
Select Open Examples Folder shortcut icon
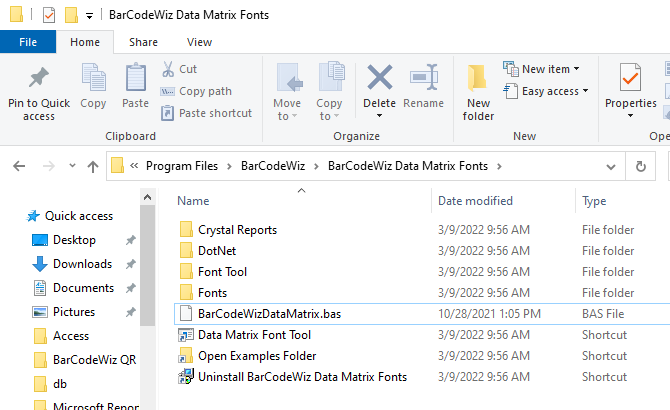pos(186,356)
